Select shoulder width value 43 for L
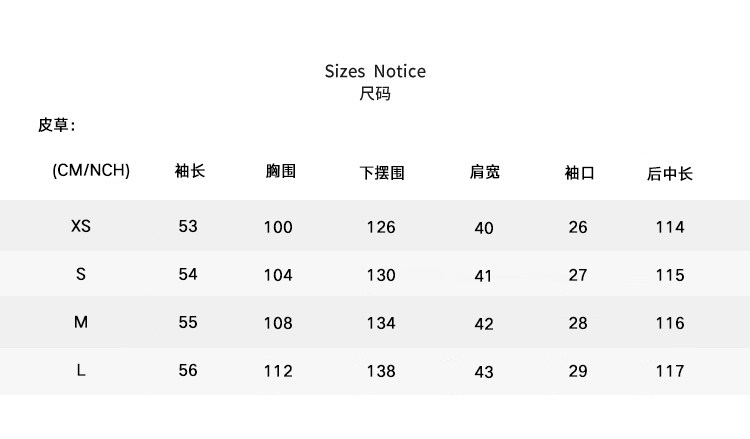Viewport: 750px width, 439px height. point(484,372)
